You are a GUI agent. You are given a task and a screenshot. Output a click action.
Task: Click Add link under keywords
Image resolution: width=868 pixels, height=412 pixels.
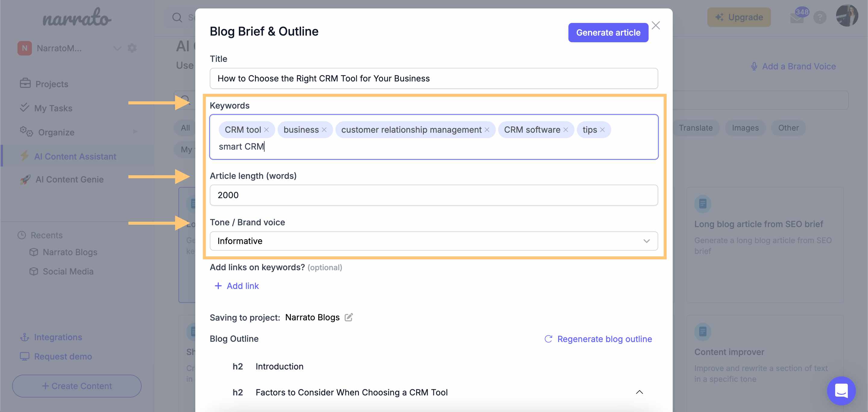(x=237, y=286)
